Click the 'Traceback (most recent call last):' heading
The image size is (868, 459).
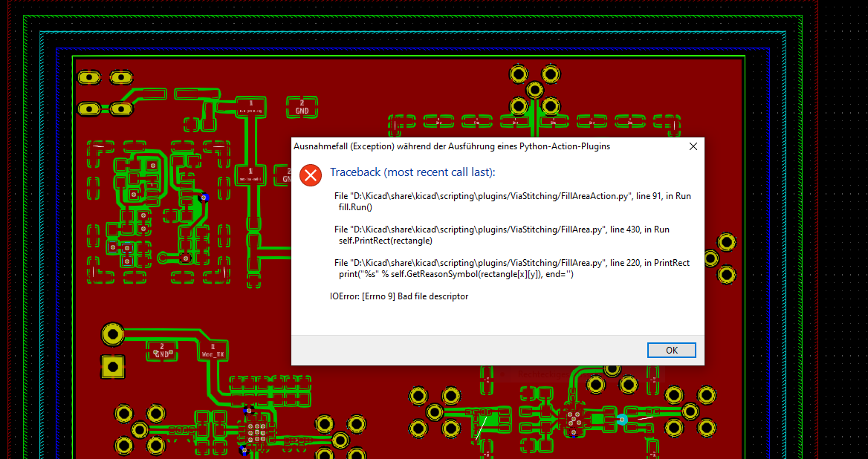pyautogui.click(x=412, y=172)
